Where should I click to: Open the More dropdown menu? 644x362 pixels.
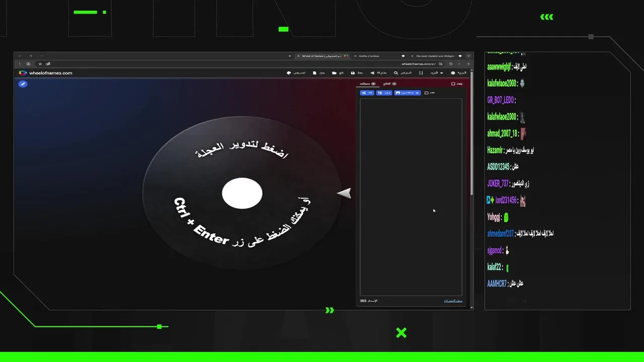point(437,73)
